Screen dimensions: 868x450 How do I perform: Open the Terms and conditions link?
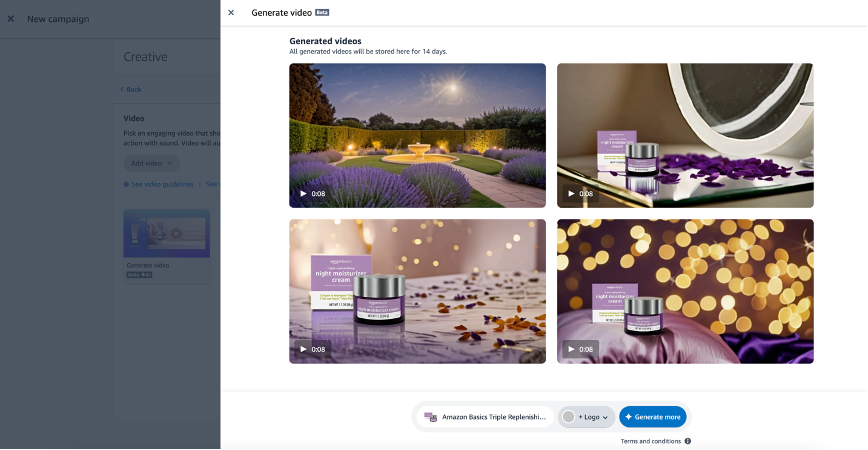click(650, 441)
